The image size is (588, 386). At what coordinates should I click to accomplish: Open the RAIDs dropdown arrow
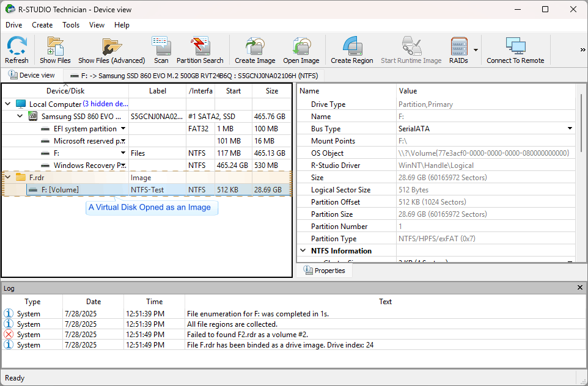[476, 50]
